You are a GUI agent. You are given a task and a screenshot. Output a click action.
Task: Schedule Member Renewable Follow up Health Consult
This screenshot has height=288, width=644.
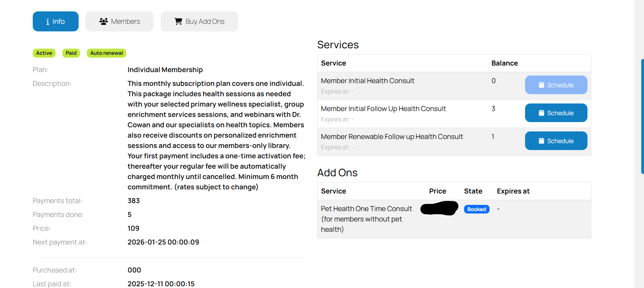[x=556, y=141]
